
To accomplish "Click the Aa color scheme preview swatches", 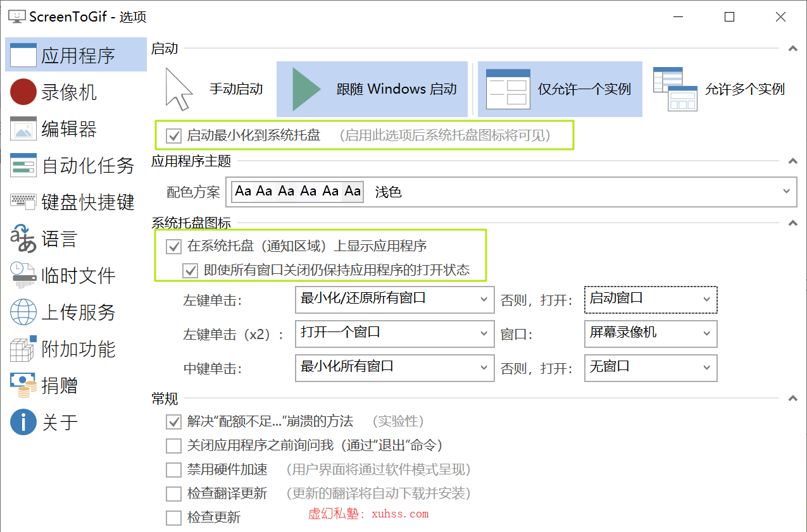I will [x=297, y=191].
